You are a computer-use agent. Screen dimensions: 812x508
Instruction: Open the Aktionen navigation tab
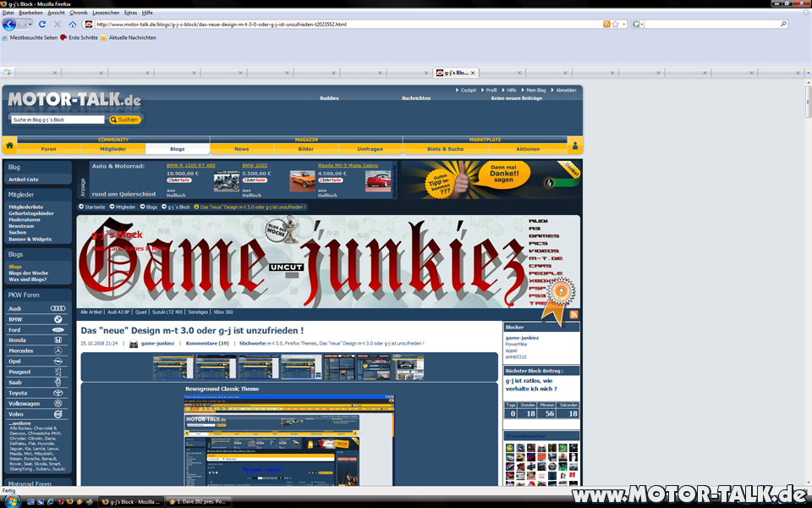point(528,149)
